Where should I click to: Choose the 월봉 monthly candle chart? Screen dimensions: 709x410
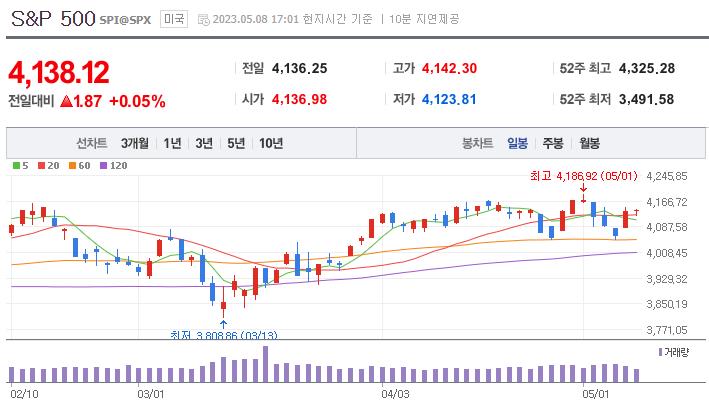coord(590,143)
